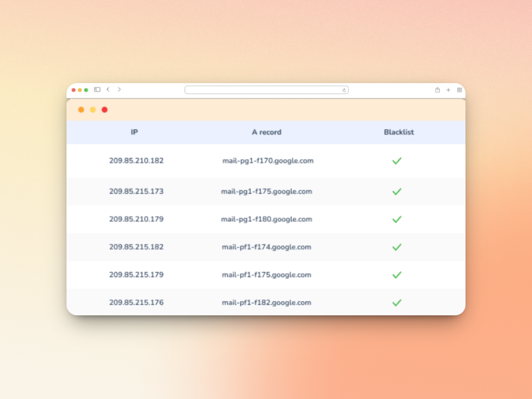Go back with the left chevron
The width and height of the screenshot is (532, 399).
(108, 90)
